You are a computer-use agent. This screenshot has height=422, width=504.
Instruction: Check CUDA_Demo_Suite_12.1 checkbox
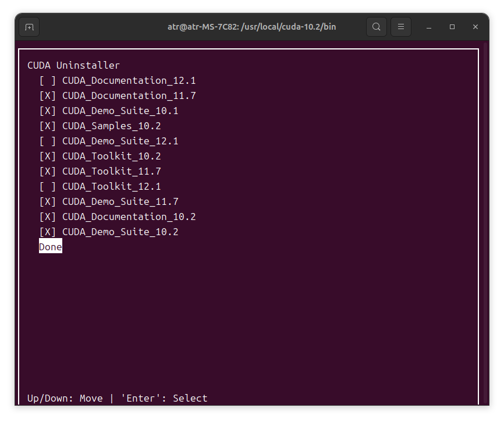pos(48,141)
